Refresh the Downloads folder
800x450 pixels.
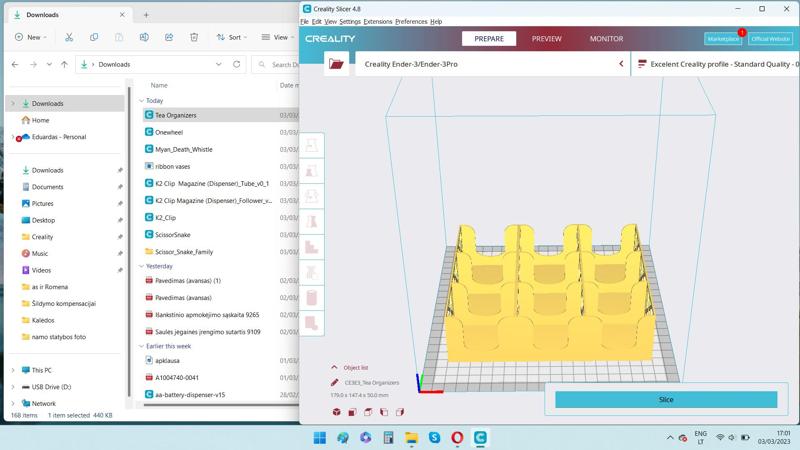(236, 64)
